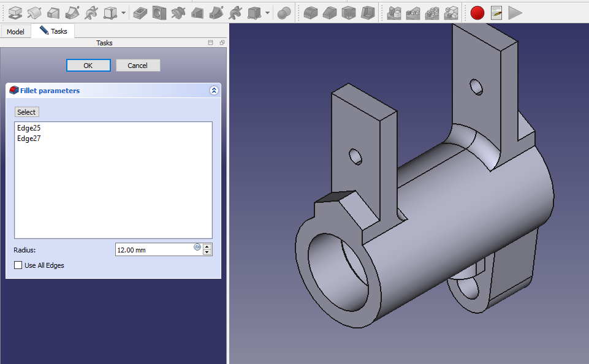Collapse the Fillet parameters section

click(x=214, y=91)
